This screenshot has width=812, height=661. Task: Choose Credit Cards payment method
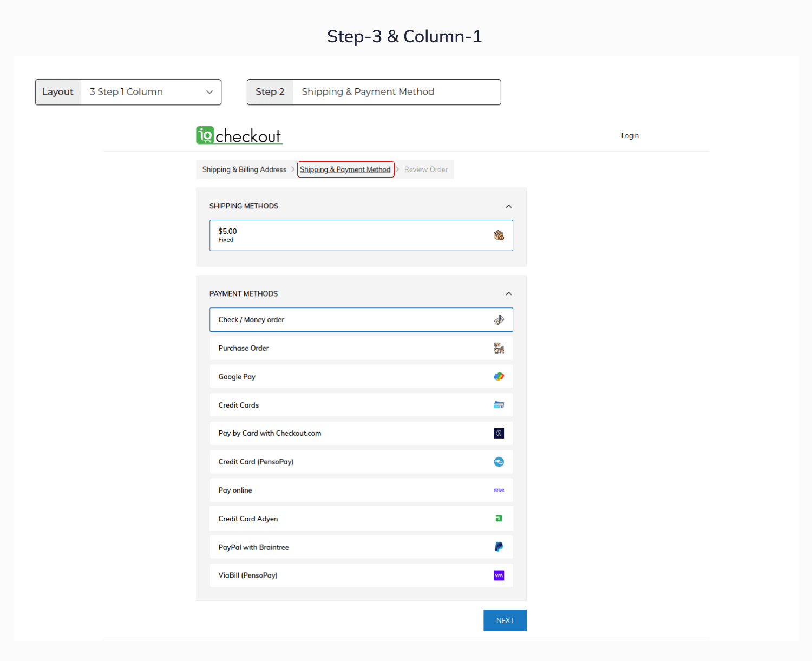click(361, 405)
